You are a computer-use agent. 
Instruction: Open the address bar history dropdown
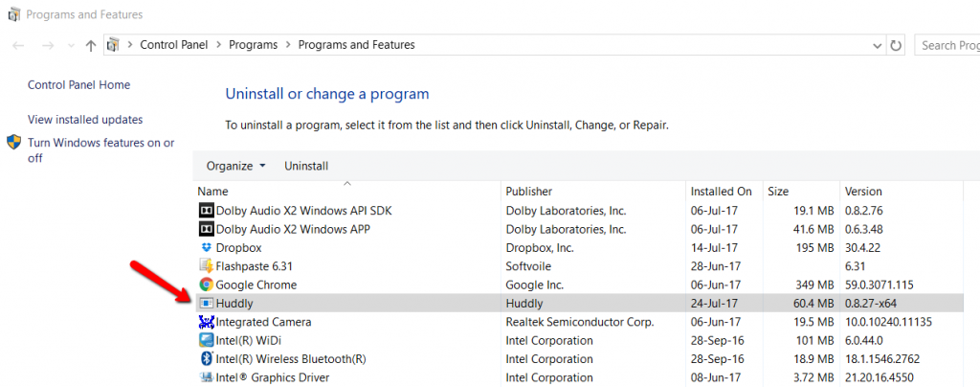[877, 46]
